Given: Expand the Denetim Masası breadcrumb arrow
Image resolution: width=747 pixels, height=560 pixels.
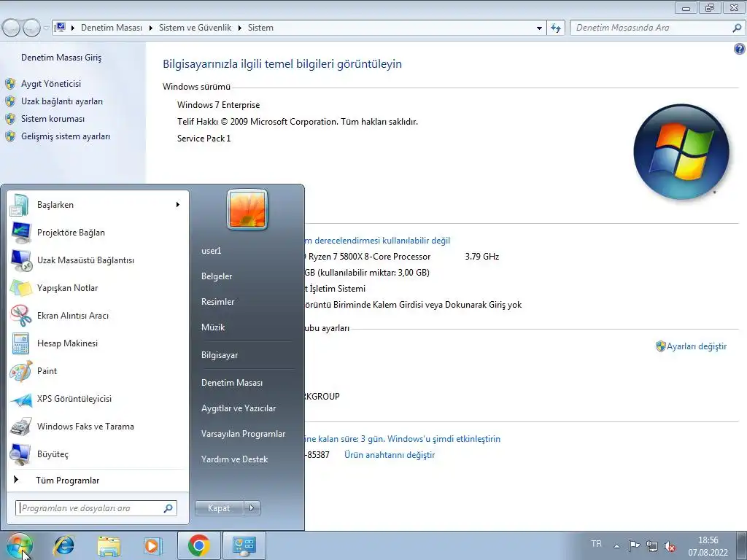Looking at the screenshot, I should 150,28.
